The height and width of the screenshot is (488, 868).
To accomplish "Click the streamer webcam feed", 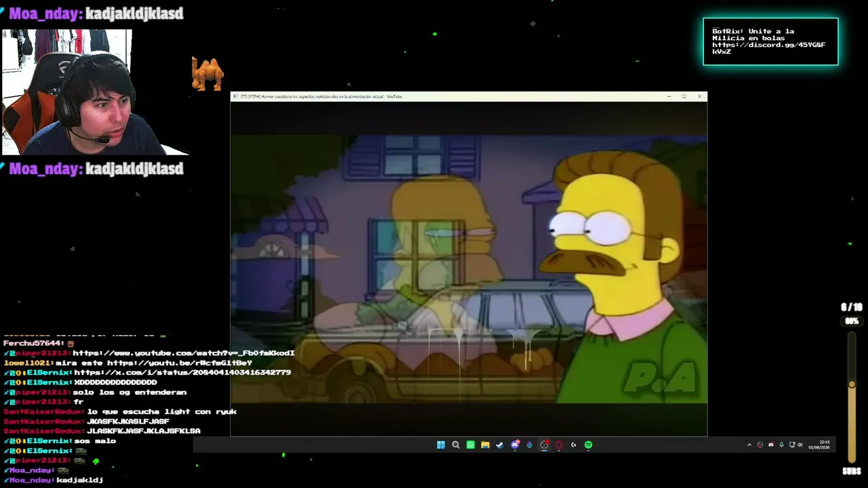I will coord(66,92).
